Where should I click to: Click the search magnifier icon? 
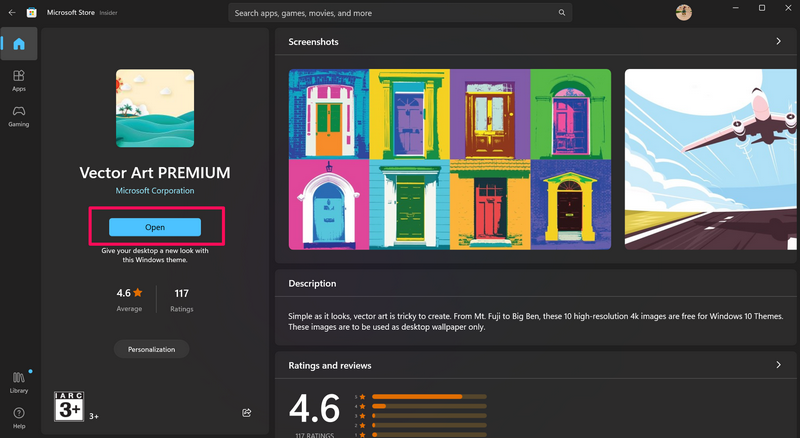tap(563, 13)
